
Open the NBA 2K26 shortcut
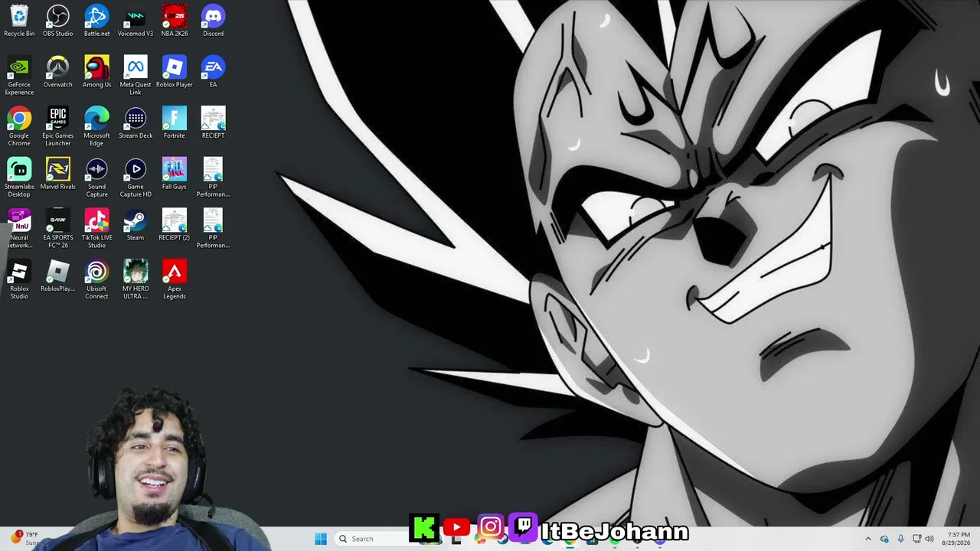tap(175, 21)
